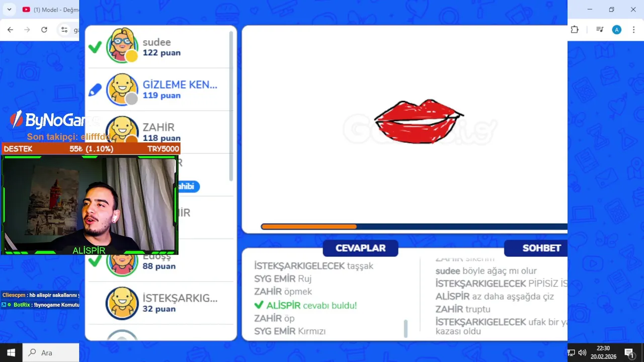Click the score "88 puan"

(x=159, y=266)
